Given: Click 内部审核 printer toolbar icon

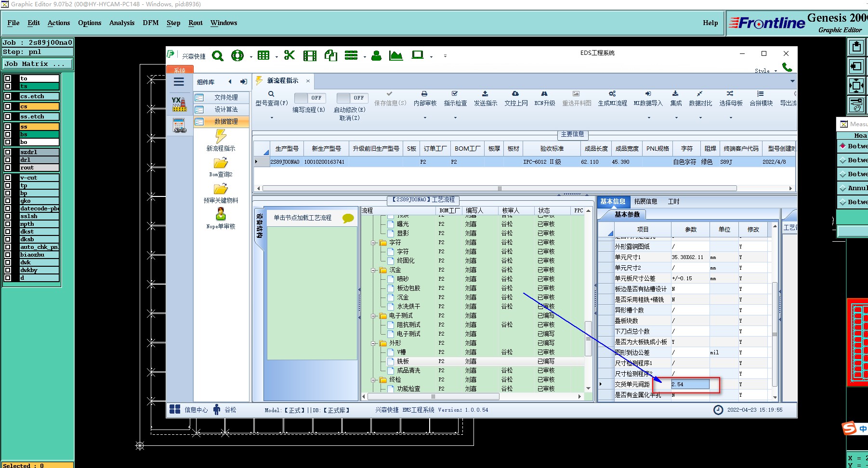Looking at the screenshot, I should pyautogui.click(x=424, y=94).
